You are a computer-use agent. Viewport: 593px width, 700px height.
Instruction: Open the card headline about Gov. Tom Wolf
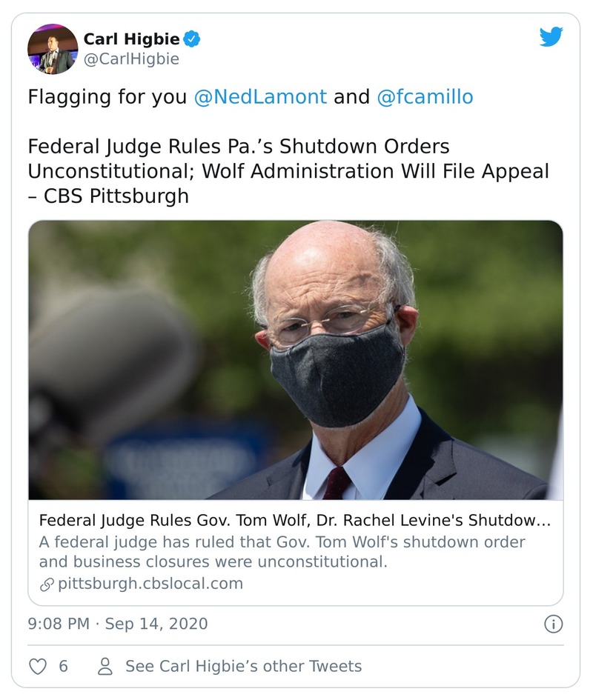pos(295,520)
